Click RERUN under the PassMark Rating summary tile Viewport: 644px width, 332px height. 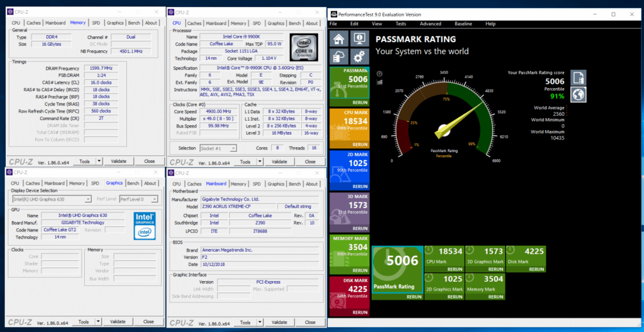414,297
